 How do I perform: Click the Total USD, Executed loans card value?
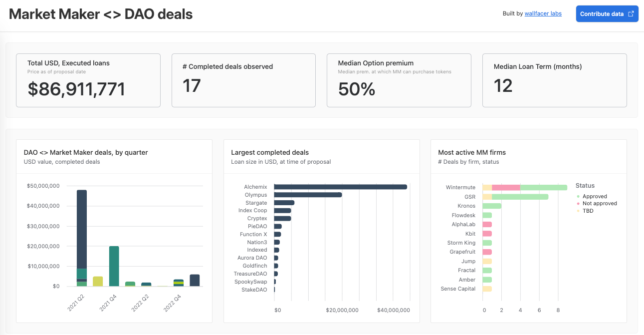[76, 89]
